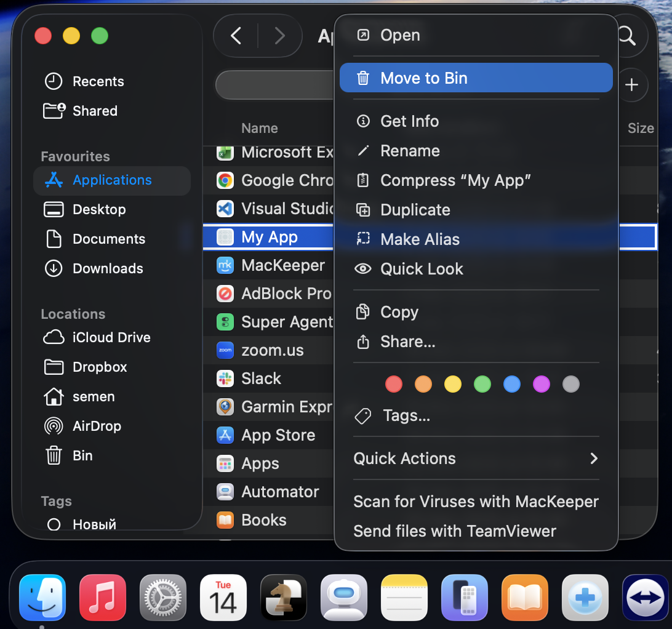The width and height of the screenshot is (672, 629).
Task: Apply the blue tag color
Action: (512, 384)
